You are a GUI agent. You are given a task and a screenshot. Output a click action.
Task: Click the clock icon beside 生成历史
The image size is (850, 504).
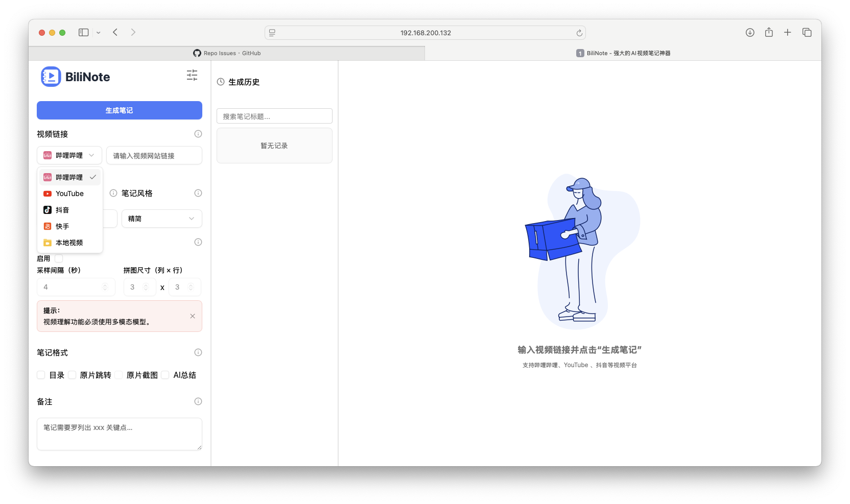click(221, 82)
